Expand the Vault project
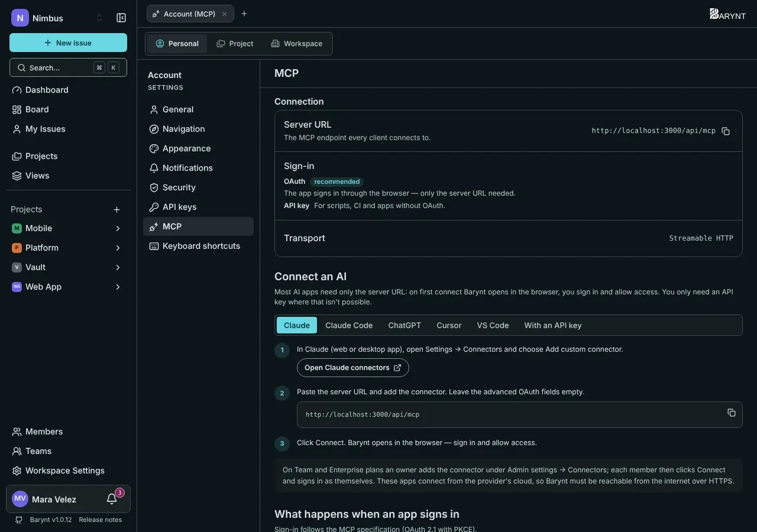Screen dimensions: 757x532 [118, 267]
